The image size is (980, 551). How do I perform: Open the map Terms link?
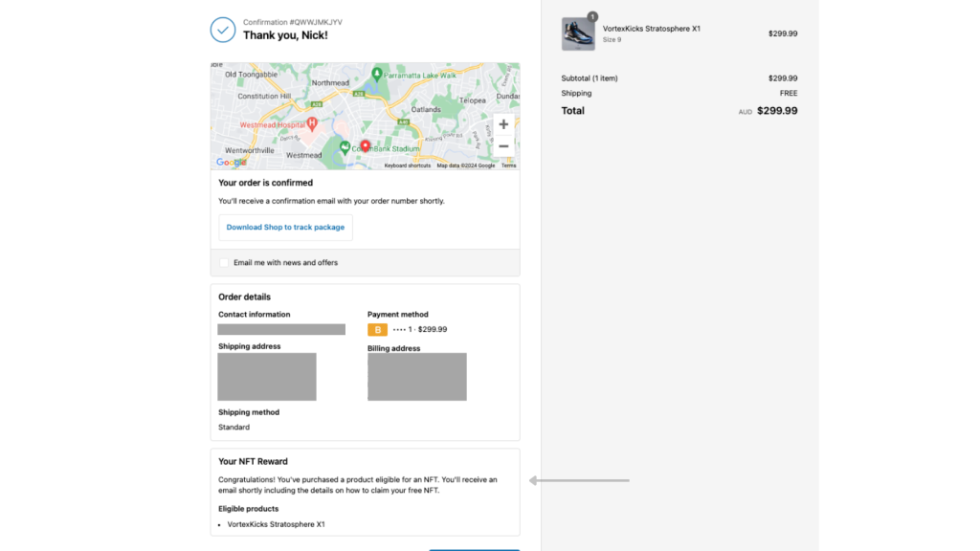pos(508,165)
